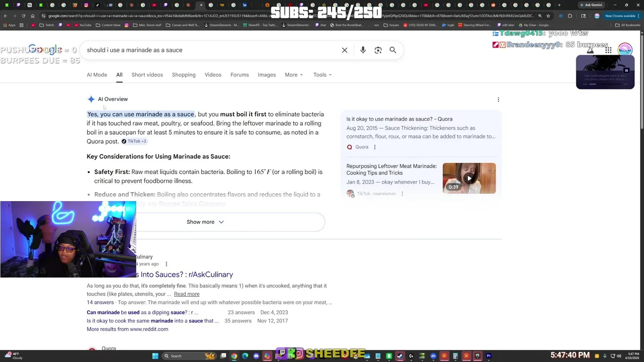Open Twitch bookmark folder

pyautogui.click(x=47, y=25)
